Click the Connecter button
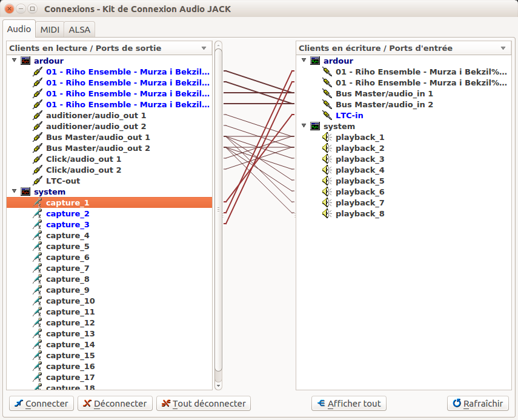Image resolution: width=518 pixels, height=420 pixels. (x=42, y=404)
